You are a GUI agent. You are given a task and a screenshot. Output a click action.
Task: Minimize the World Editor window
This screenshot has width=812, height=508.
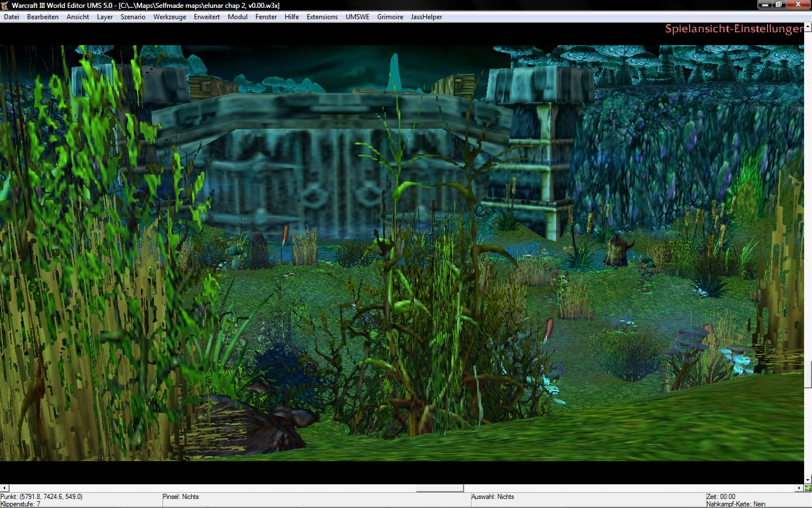[x=764, y=4]
